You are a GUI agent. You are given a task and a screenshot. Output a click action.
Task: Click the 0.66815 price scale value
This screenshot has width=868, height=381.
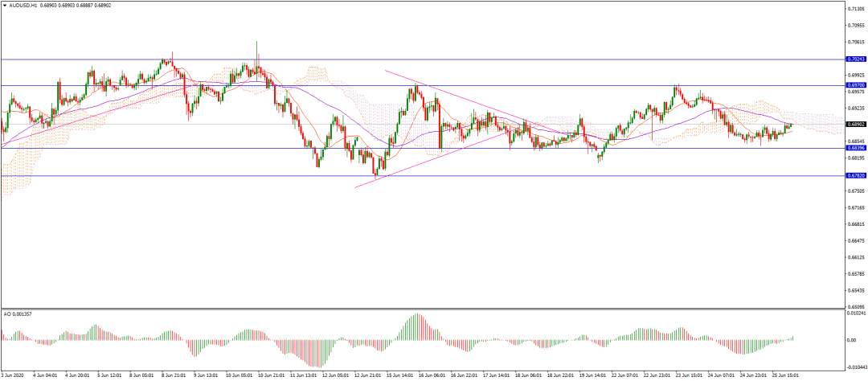(855, 224)
